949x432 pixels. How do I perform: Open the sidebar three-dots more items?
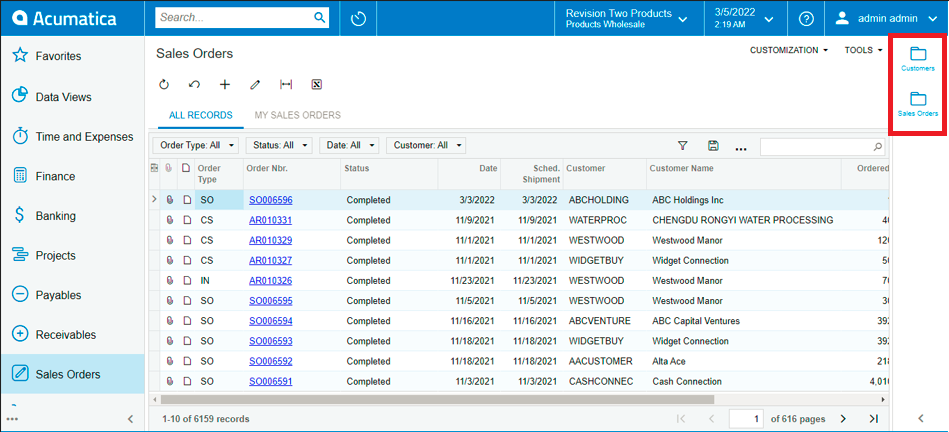coord(12,419)
